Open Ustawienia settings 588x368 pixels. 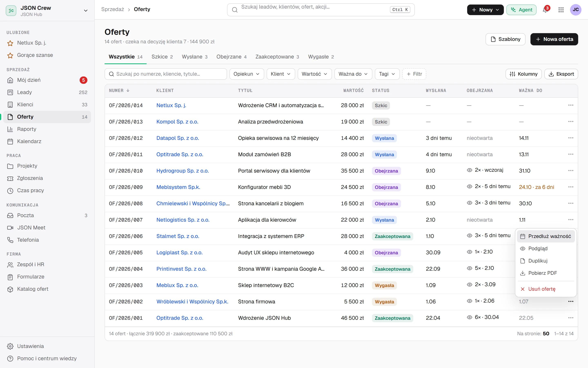(47, 346)
